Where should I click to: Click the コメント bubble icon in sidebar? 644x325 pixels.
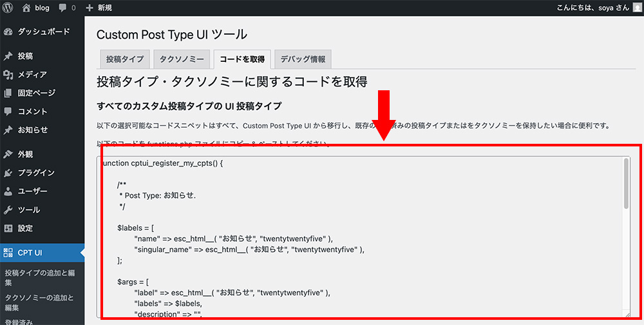click(8, 112)
